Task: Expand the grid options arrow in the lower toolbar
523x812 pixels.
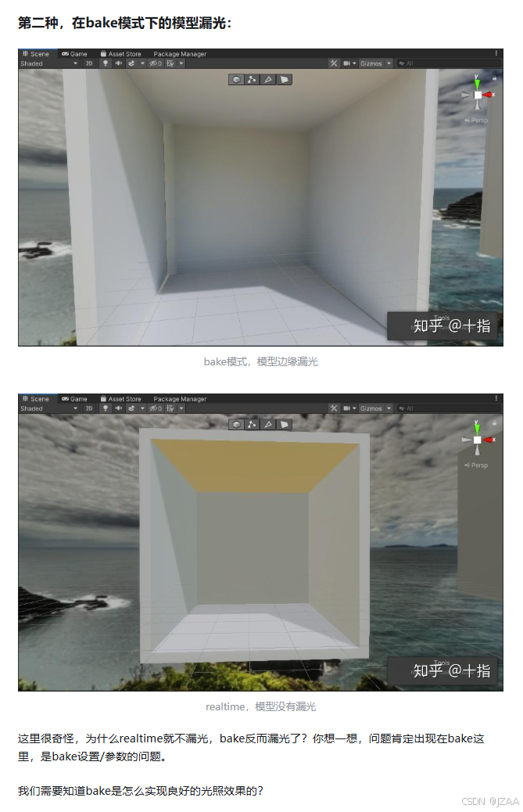Action: 181,408
